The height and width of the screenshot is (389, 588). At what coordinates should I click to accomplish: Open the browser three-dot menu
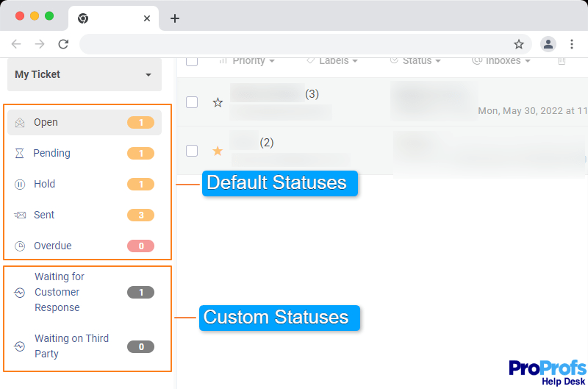coord(572,44)
